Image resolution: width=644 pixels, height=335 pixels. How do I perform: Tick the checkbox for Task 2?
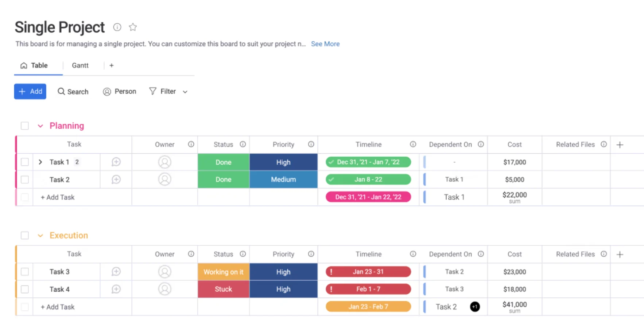click(x=25, y=180)
